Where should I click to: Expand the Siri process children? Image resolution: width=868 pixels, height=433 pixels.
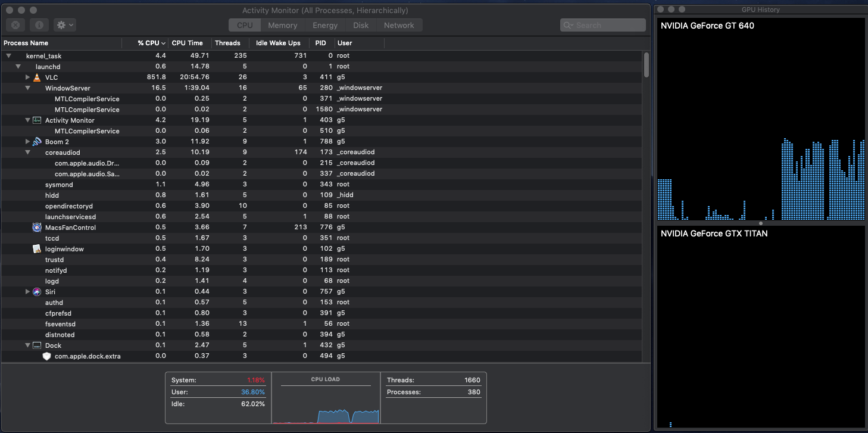tap(27, 292)
